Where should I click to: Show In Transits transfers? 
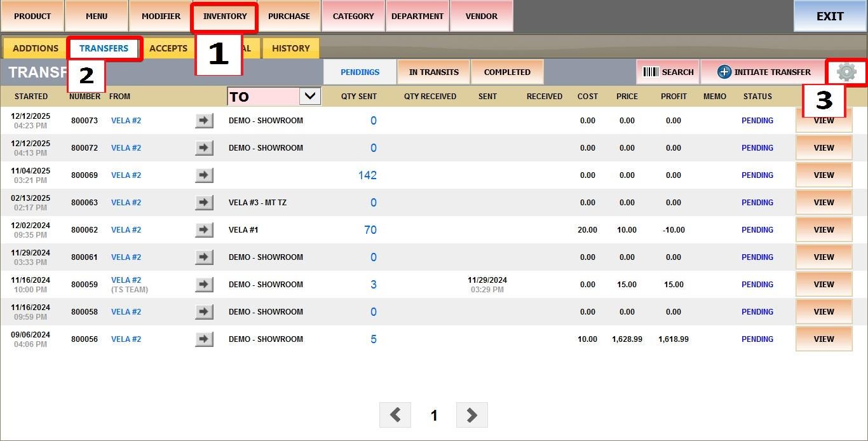click(433, 72)
